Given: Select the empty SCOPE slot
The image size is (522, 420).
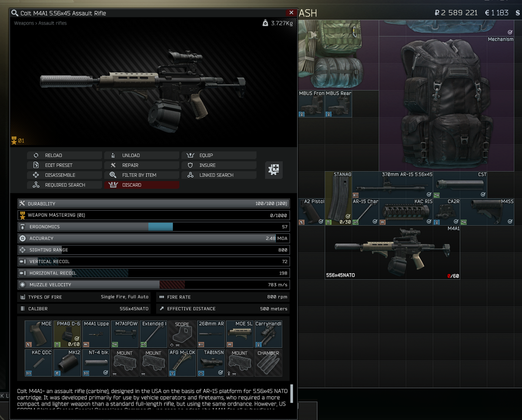Looking at the screenshot, I should (x=182, y=334).
